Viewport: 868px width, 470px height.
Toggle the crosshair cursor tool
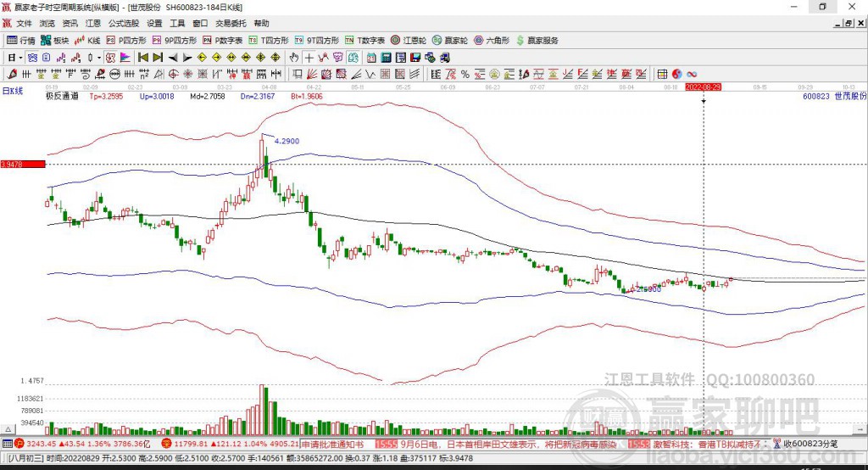[309, 58]
